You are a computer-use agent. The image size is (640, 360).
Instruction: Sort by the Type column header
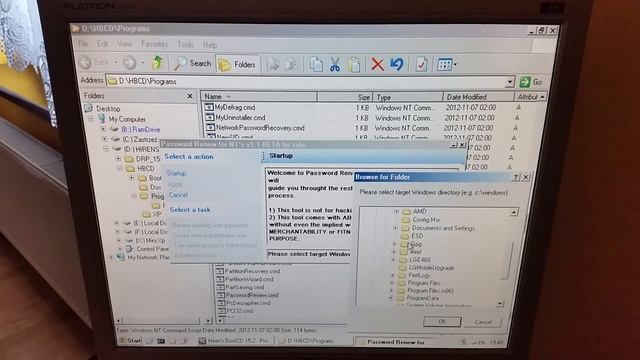(x=407, y=98)
